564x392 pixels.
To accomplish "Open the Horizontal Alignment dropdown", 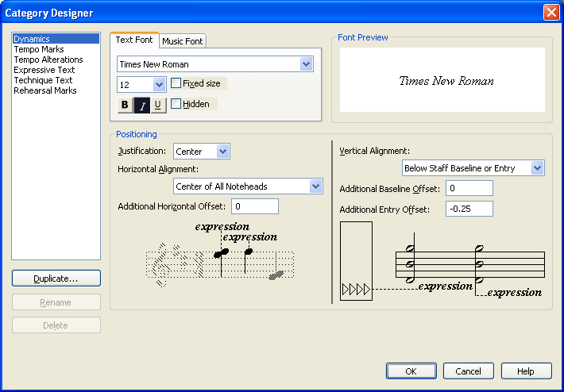I will pyautogui.click(x=315, y=186).
